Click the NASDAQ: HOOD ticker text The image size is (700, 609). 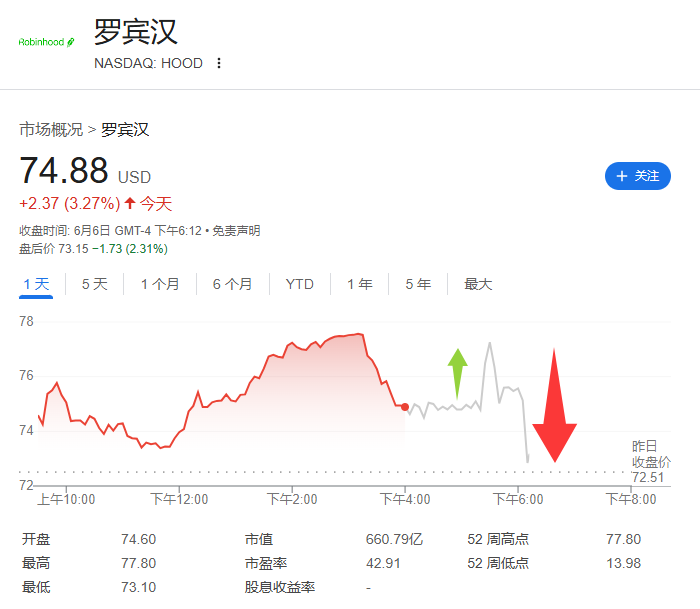[x=148, y=63]
